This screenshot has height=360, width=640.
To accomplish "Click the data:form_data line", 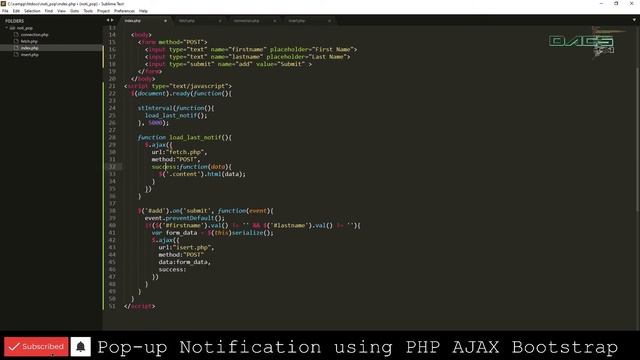I will tap(184, 262).
